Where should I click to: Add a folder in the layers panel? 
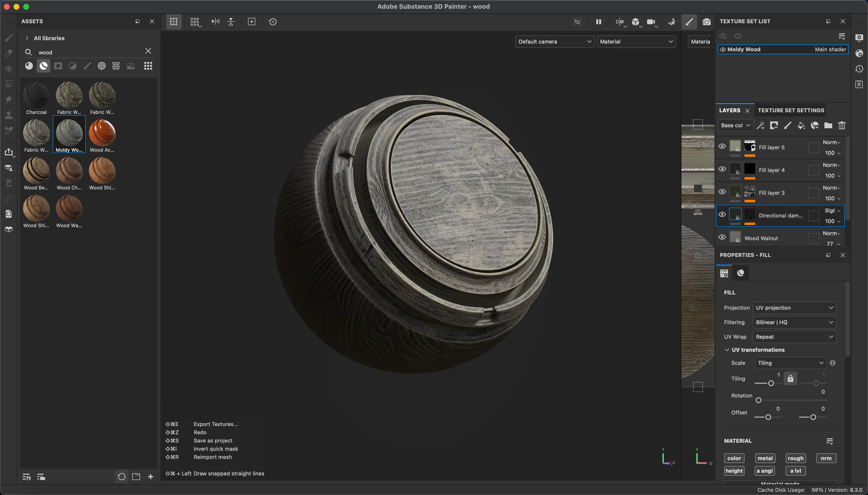(x=828, y=126)
